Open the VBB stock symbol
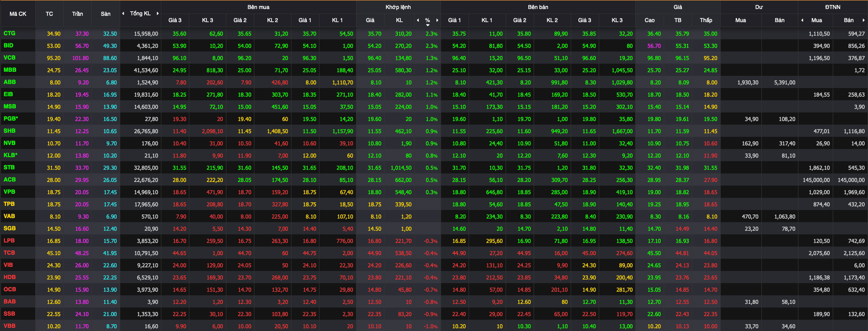The height and width of the screenshot is (331, 868). (x=9, y=326)
